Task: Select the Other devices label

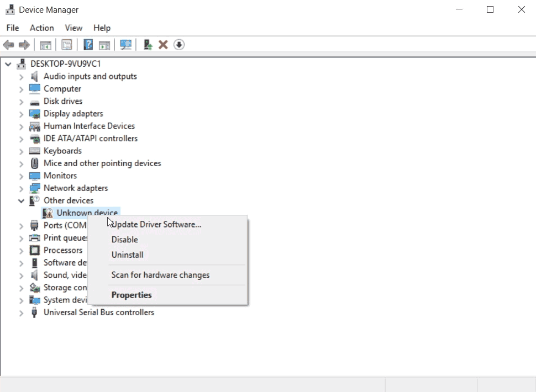Action: (69, 200)
